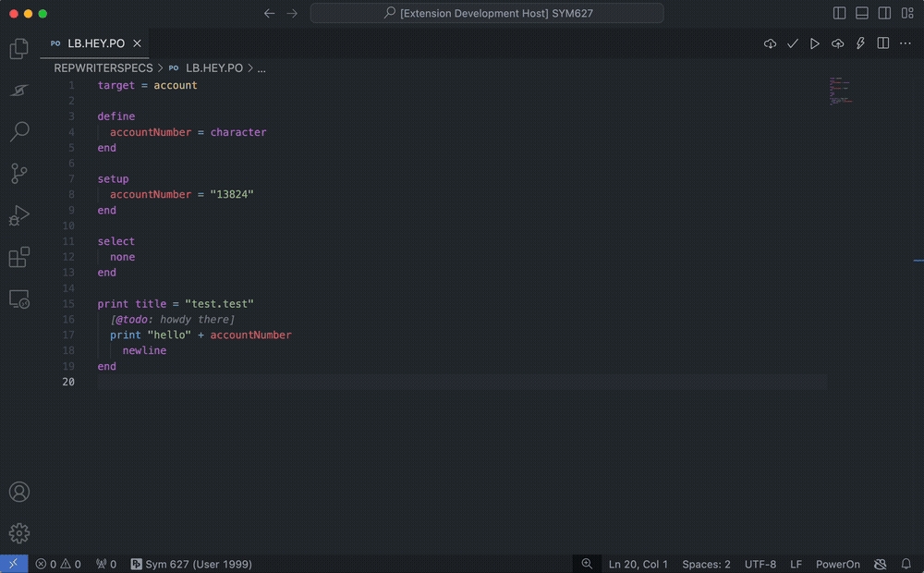Click Ln 20, Col 1 status indicator

[638, 564]
